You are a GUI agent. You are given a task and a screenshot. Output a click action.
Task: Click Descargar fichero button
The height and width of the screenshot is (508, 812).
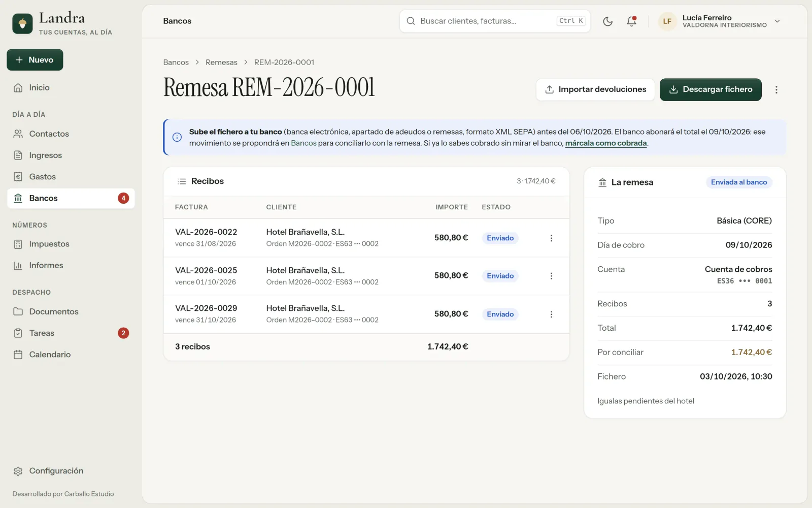point(710,89)
